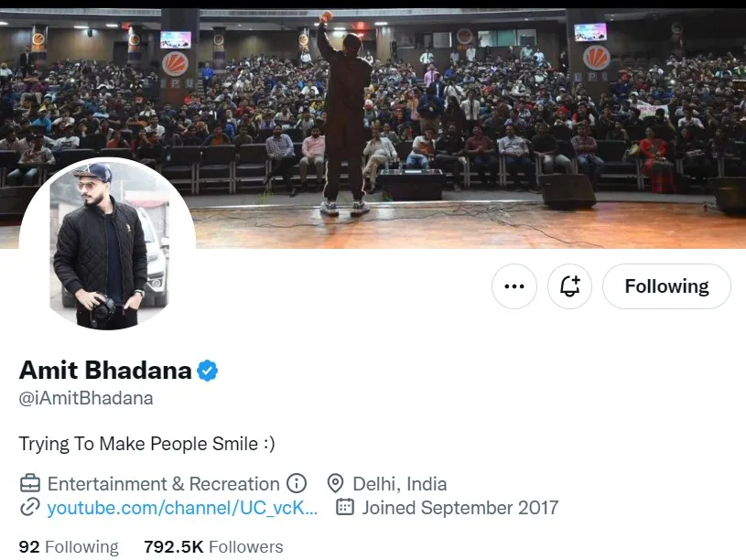Open the Amit Bhadana profile picture
The image size is (746, 560).
point(107,244)
